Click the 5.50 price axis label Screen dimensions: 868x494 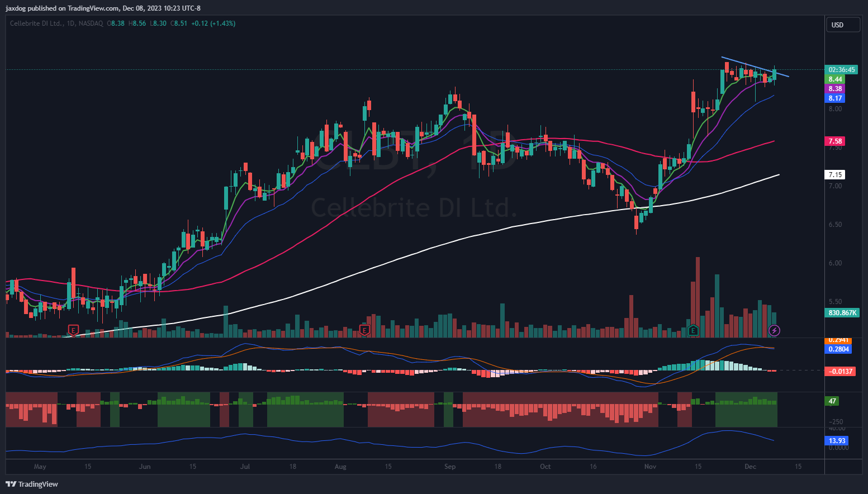(835, 302)
